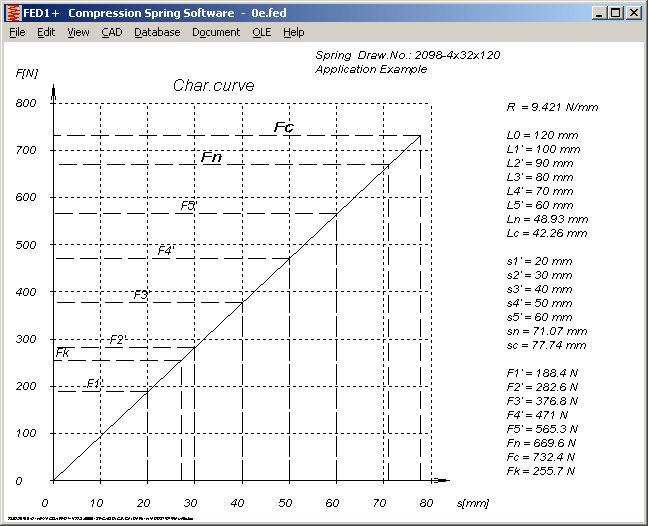
Task: Open the OLE menu
Action: pos(261,32)
